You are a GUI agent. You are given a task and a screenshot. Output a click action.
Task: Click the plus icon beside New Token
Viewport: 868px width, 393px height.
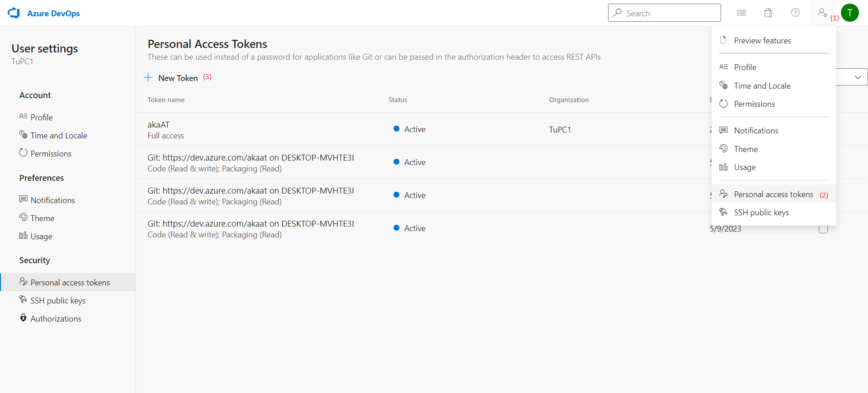click(x=148, y=78)
